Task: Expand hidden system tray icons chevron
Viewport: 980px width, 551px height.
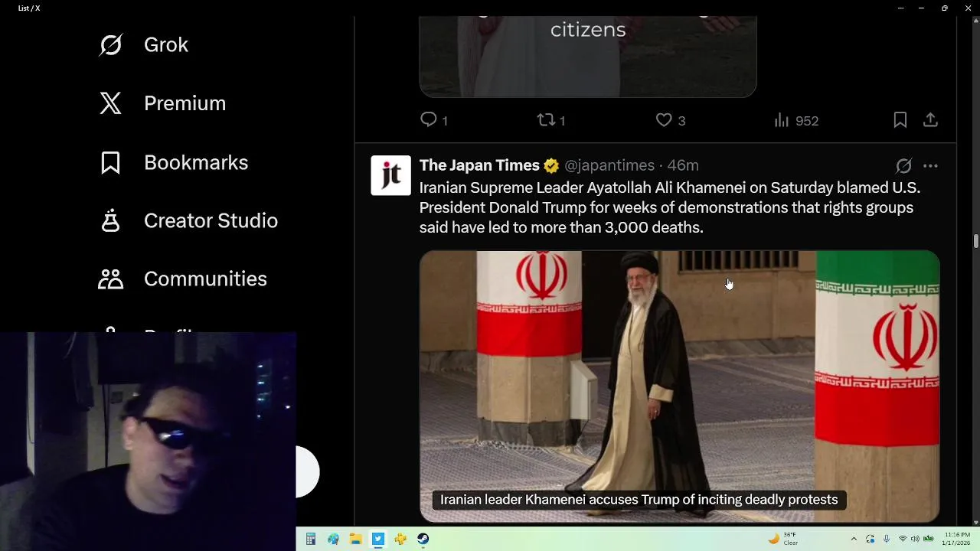Action: click(x=854, y=539)
